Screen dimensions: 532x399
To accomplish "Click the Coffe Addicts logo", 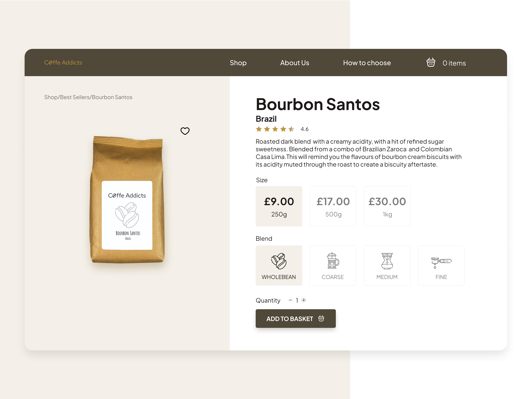I will 63,63.
